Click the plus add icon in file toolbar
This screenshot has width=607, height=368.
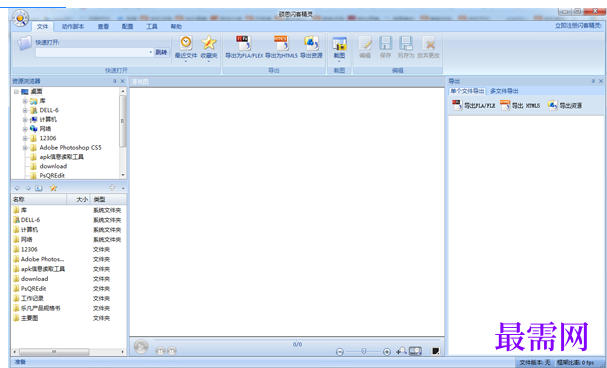(x=112, y=188)
